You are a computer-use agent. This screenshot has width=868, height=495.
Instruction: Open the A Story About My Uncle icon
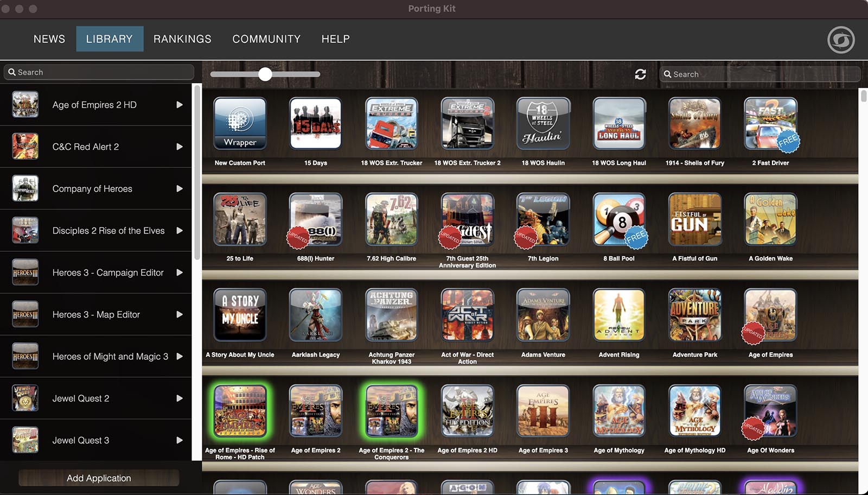point(240,315)
